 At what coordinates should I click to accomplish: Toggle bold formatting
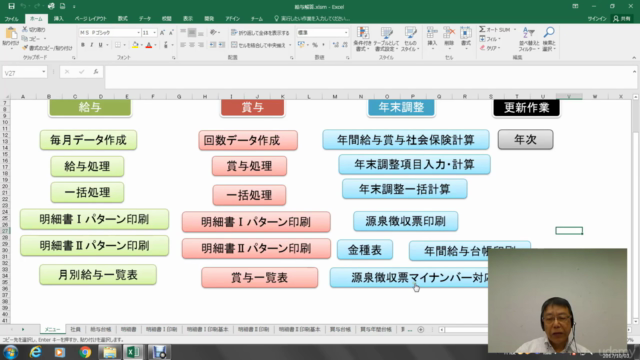tap(83, 45)
